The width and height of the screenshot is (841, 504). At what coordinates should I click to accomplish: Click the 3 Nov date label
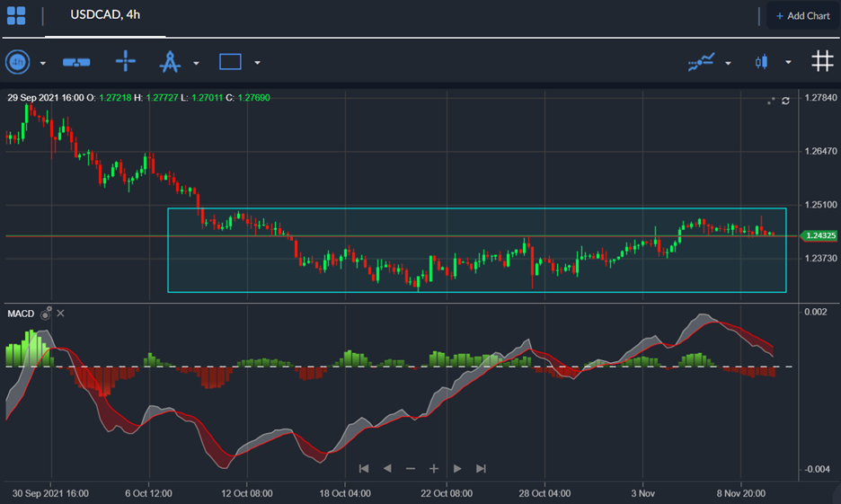642,493
